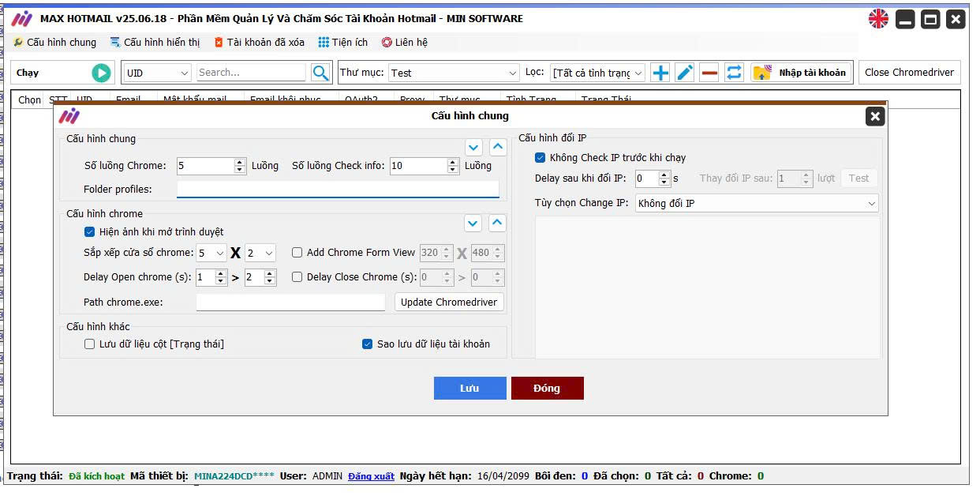Click the magnifier search icon
The image size is (980, 496).
[320, 73]
